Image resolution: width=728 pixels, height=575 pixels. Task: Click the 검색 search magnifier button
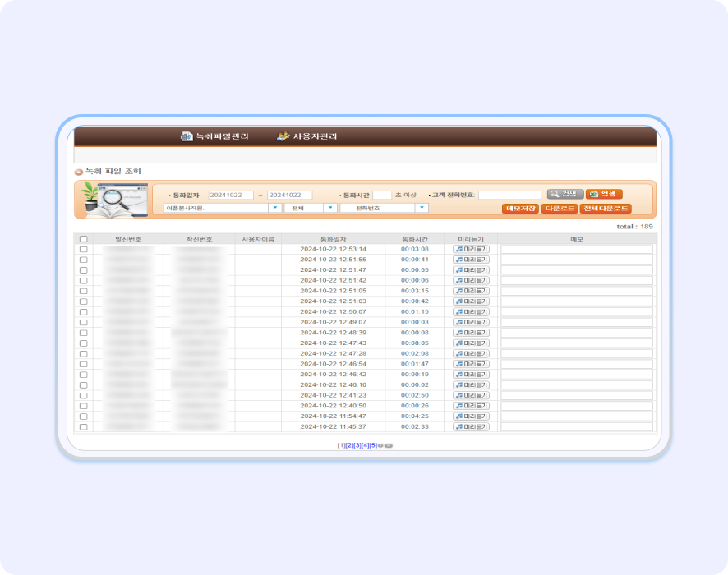(565, 194)
